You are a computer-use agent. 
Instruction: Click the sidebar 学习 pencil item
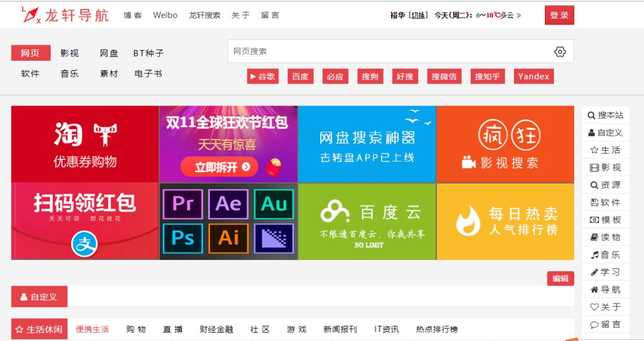[605, 272]
